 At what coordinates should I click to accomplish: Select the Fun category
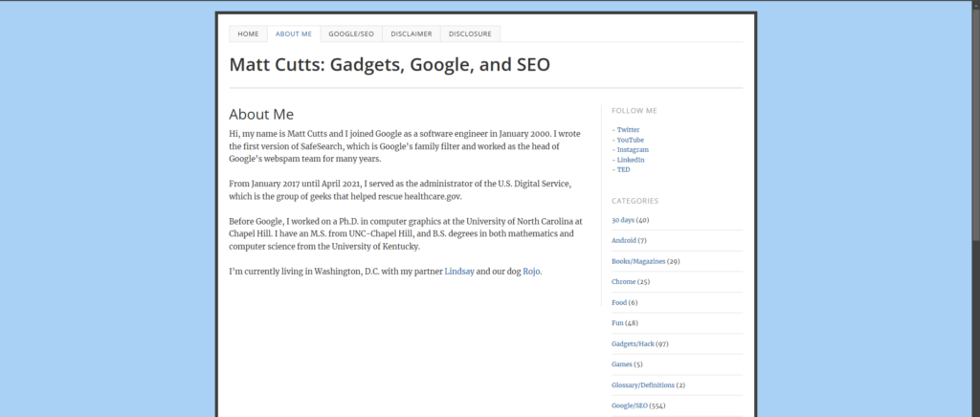pyautogui.click(x=617, y=322)
